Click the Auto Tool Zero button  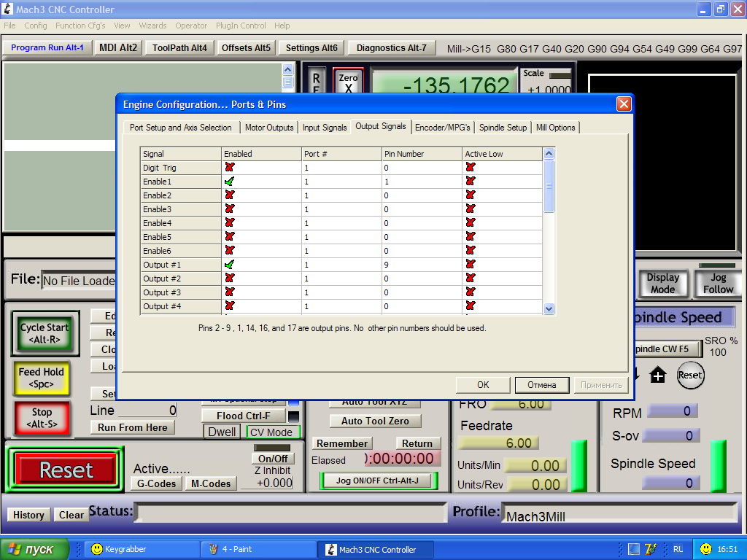375,421
